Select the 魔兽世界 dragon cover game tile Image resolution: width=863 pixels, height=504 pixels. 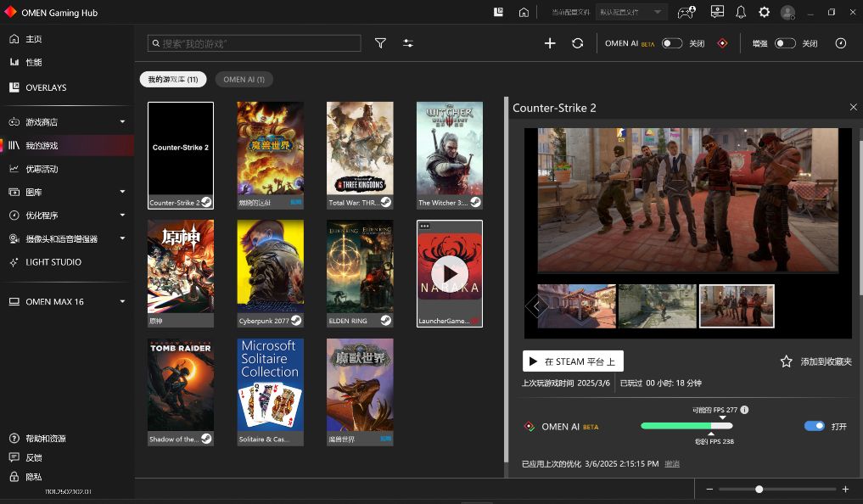[360, 392]
